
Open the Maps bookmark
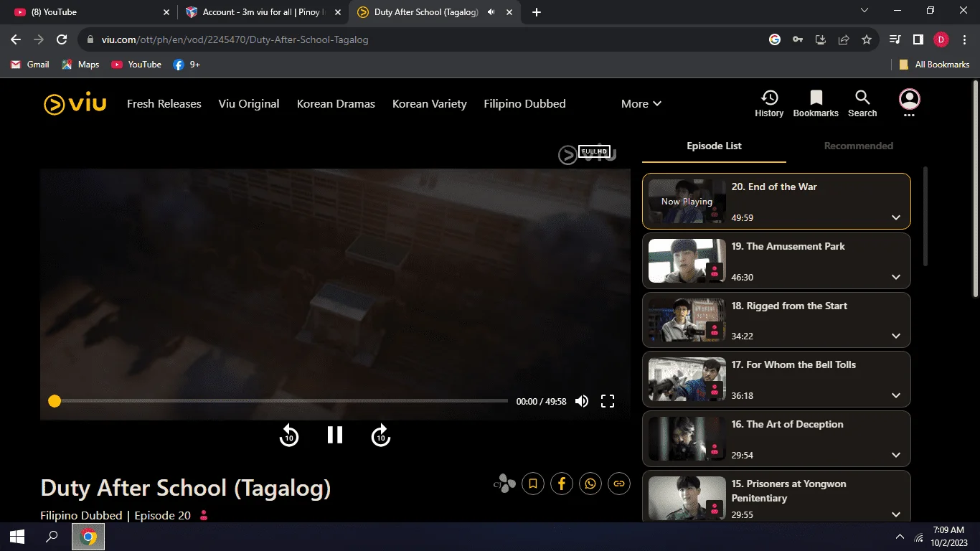80,65
